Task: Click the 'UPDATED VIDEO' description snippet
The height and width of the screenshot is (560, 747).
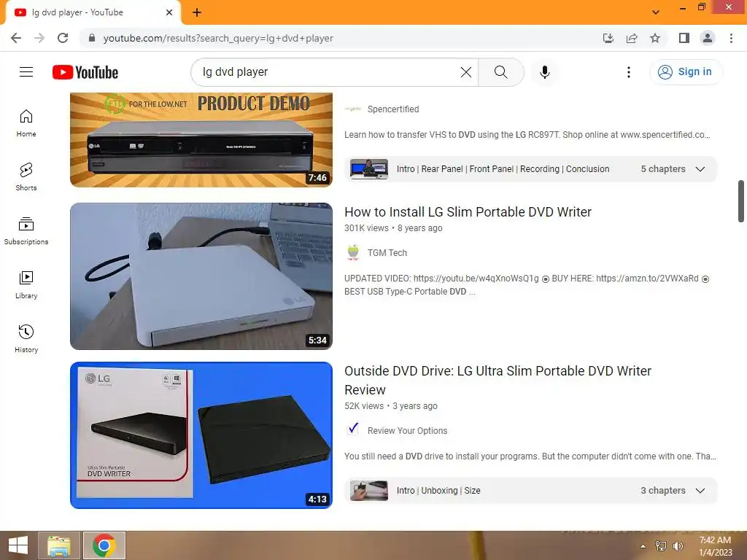Action: 527,285
